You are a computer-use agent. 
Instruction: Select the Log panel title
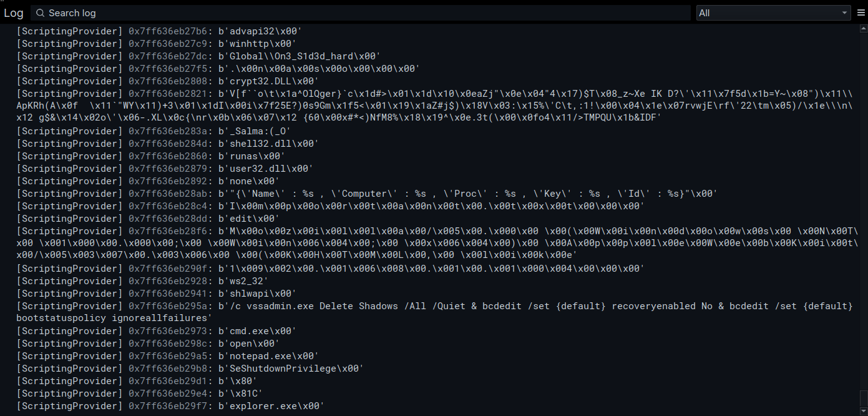point(14,12)
